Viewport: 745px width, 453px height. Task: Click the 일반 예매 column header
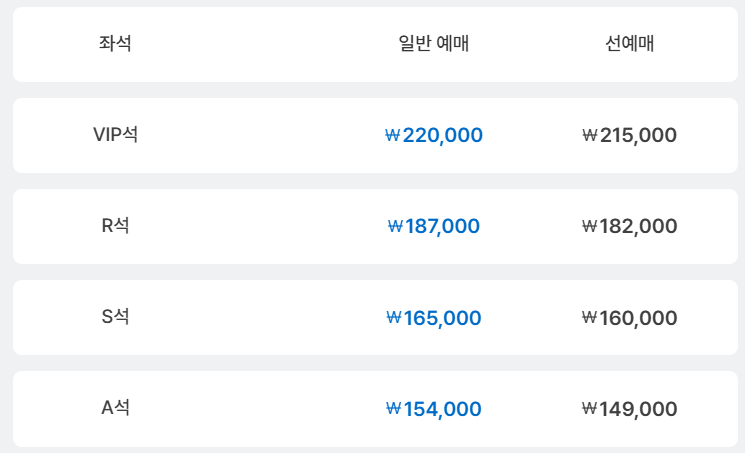[433, 43]
